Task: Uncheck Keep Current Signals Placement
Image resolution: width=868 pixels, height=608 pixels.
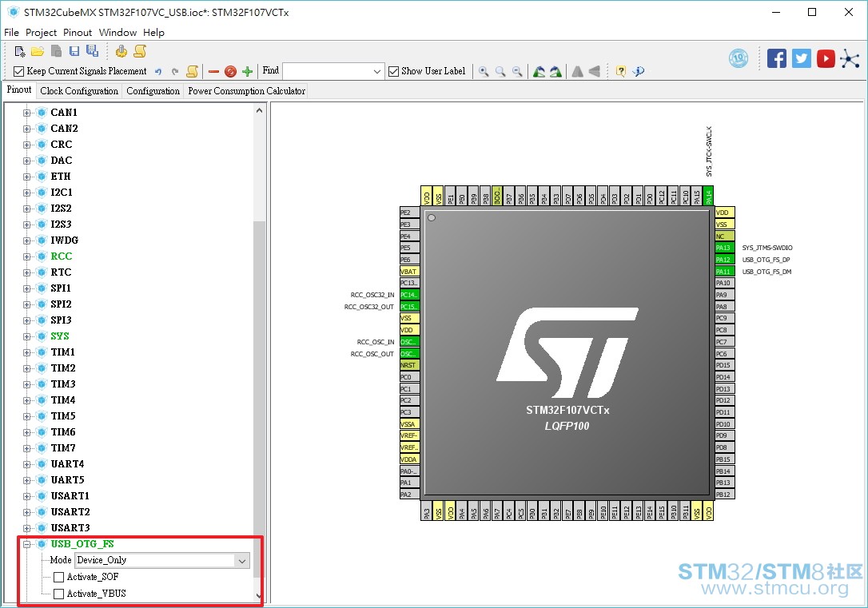Action: pyautogui.click(x=19, y=71)
